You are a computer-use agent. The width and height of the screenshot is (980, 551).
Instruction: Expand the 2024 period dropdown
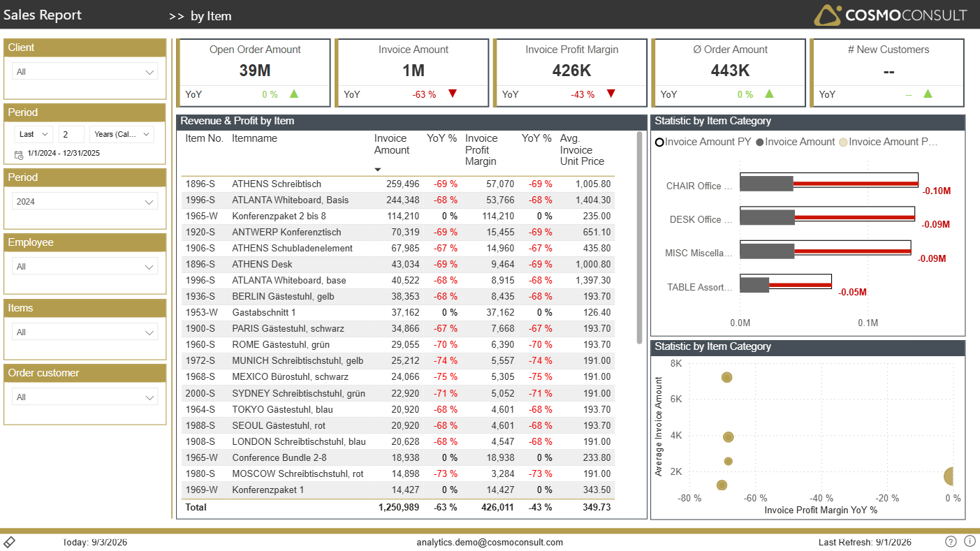[85, 202]
